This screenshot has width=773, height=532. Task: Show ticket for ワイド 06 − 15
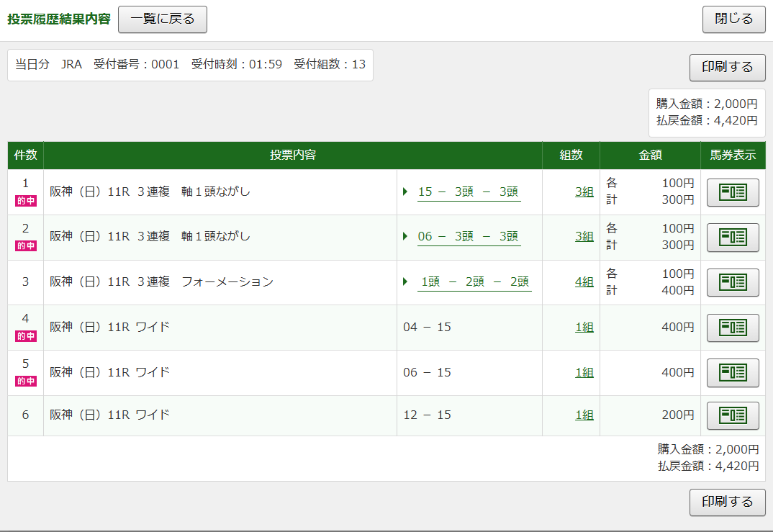click(733, 373)
